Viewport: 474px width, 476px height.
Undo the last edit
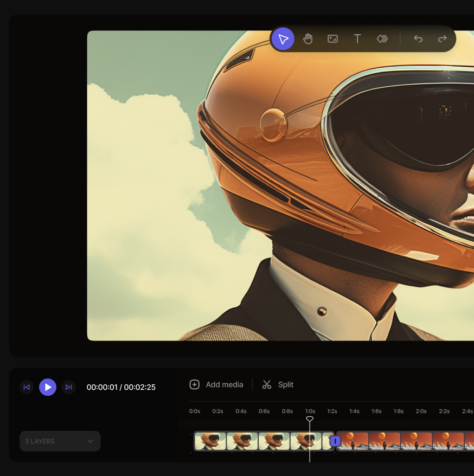418,38
